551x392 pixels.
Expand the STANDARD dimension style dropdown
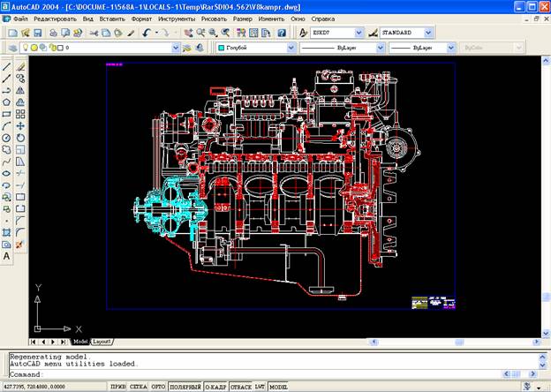[428, 33]
